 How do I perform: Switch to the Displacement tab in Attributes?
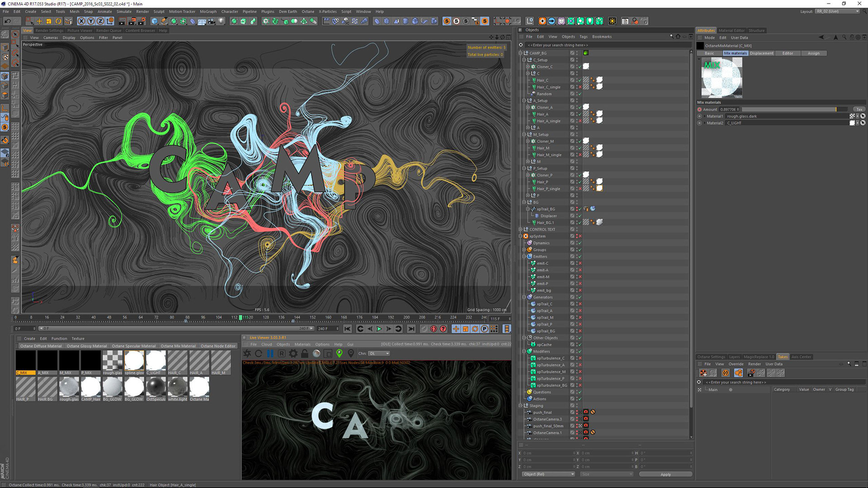pos(761,53)
